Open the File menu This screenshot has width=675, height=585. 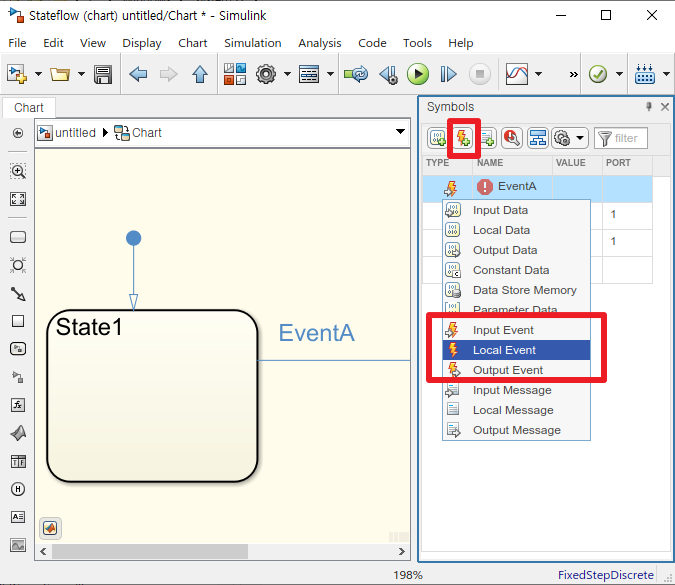tap(17, 43)
